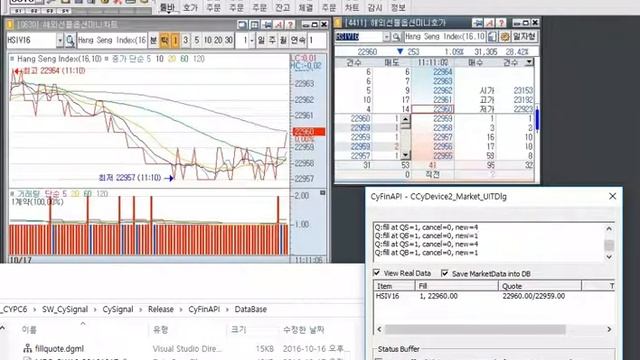Click the log box scrollbar down arrow
This screenshot has height=360, width=640.
click(x=609, y=257)
